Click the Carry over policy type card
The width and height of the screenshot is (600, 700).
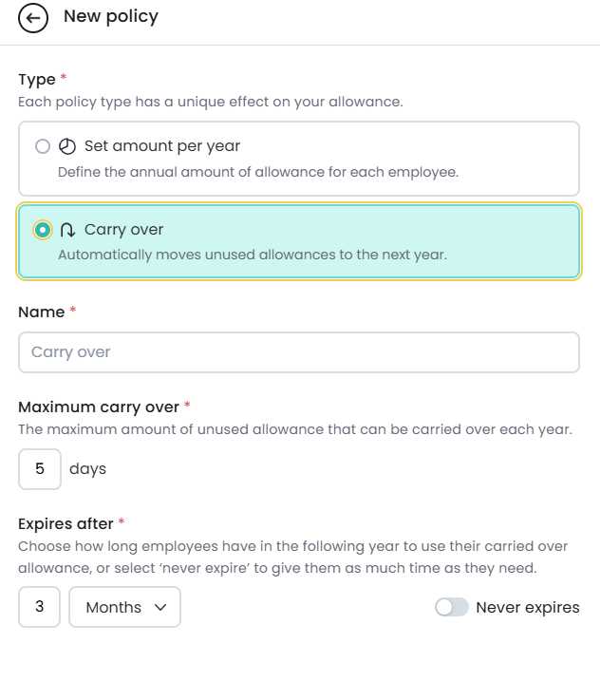pos(299,241)
